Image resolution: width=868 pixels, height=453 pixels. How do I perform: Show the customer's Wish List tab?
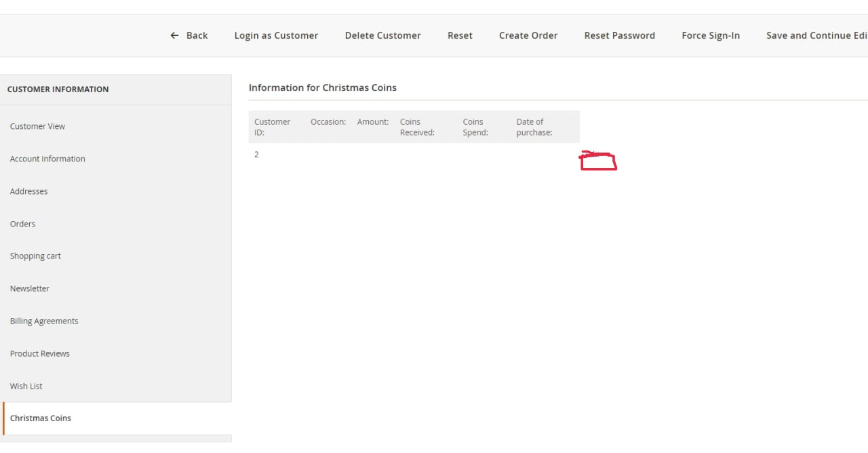tap(26, 386)
